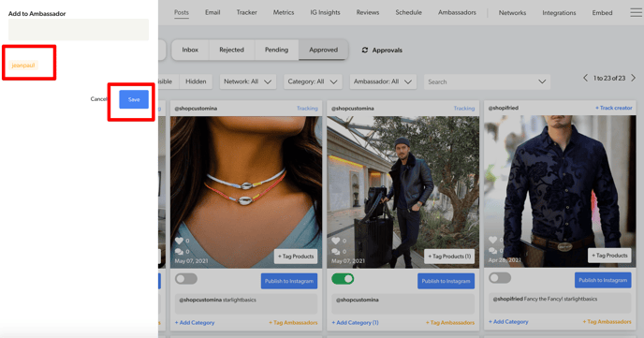The image size is (644, 338).
Task: Click + Add Category (1) link
Action: tap(356, 323)
